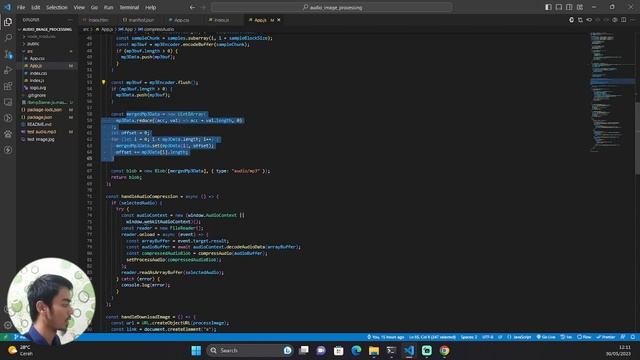Click the Spaces: 2 indentation indicator
The height and width of the screenshot is (360, 640).
click(469, 337)
